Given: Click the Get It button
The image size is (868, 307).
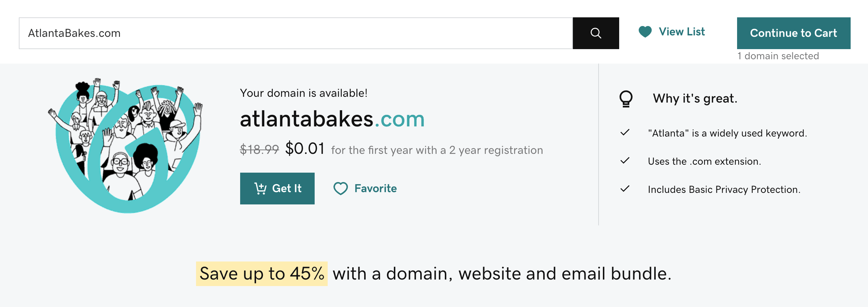Looking at the screenshot, I should [x=277, y=188].
